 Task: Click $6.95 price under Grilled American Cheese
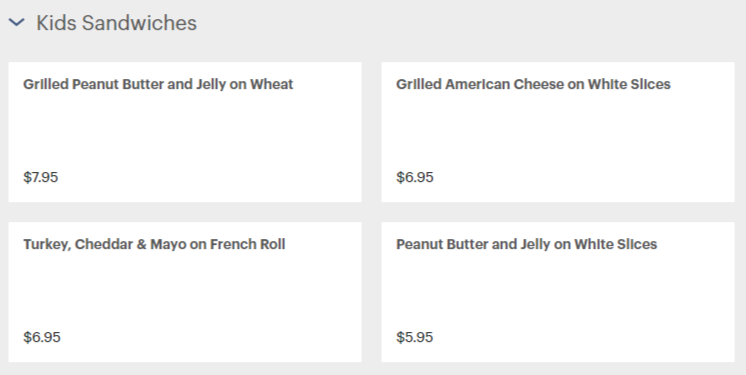pyautogui.click(x=415, y=177)
